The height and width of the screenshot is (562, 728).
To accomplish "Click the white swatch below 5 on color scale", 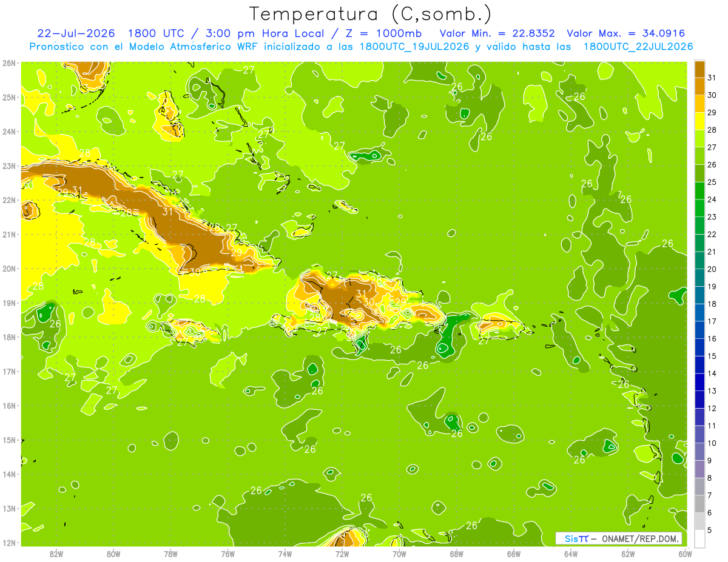I will [x=699, y=538].
